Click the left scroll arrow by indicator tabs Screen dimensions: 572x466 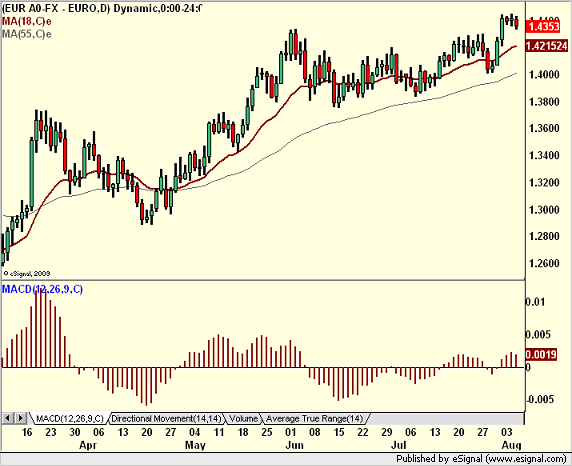pos(8,418)
